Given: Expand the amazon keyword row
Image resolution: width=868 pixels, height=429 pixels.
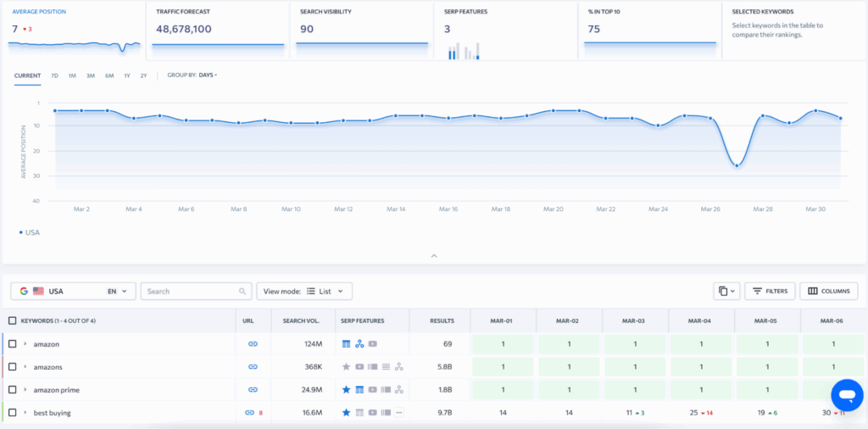Looking at the screenshot, I should click(25, 343).
